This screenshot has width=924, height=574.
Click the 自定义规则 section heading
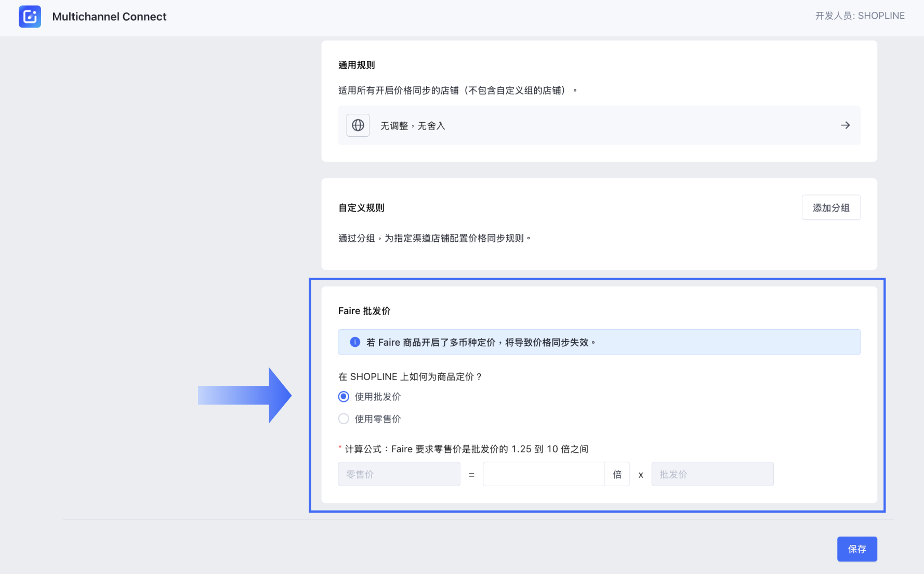coord(361,208)
